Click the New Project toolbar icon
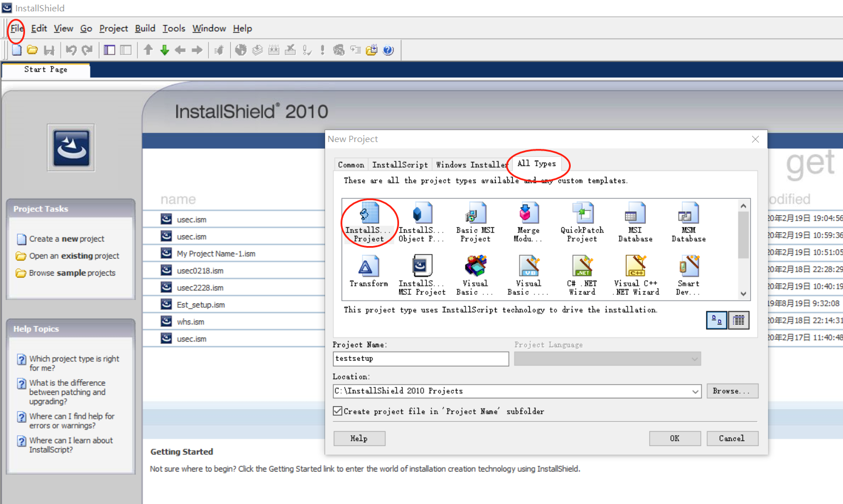Screen dimensions: 843x504 coord(17,50)
